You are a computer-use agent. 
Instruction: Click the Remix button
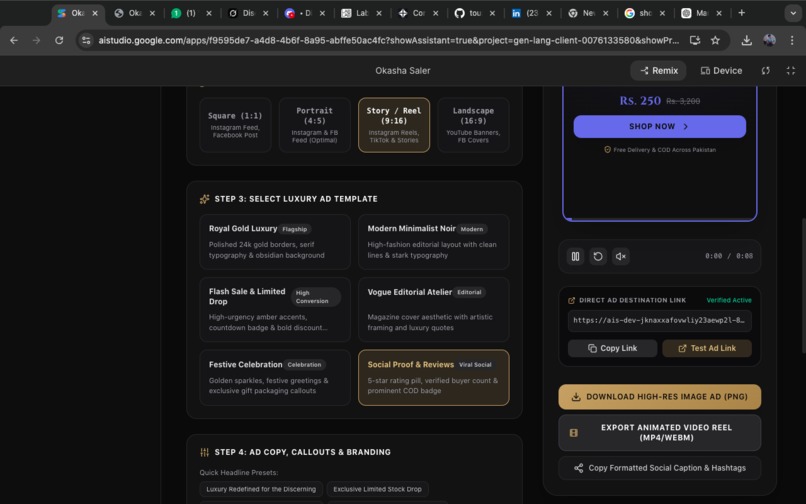[659, 70]
